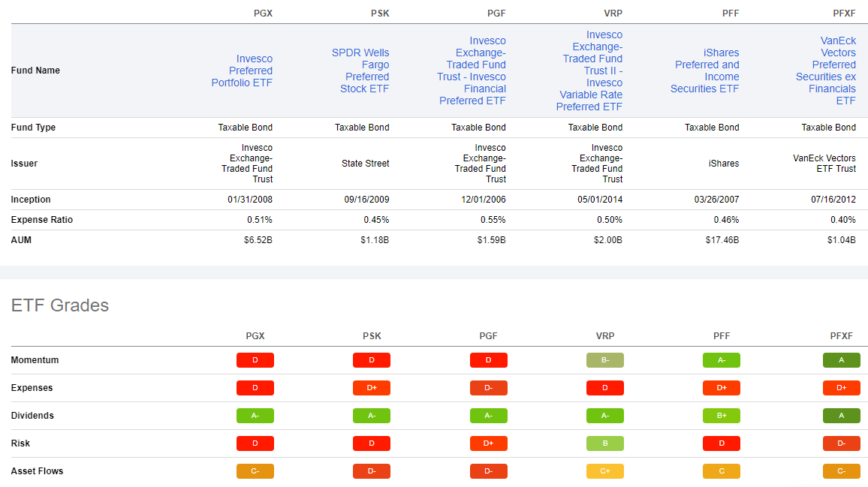This screenshot has height=487, width=868.
Task: Click the State Street issuer cell
Action: point(366,164)
